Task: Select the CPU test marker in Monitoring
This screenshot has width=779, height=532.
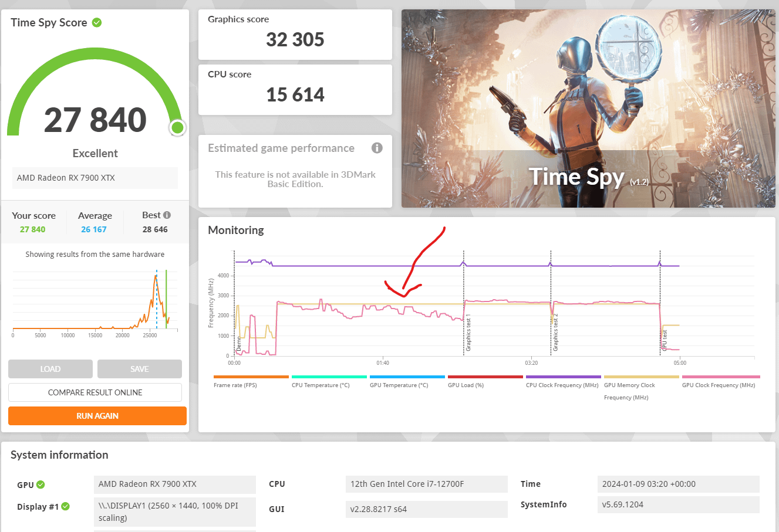Action: 665,341
